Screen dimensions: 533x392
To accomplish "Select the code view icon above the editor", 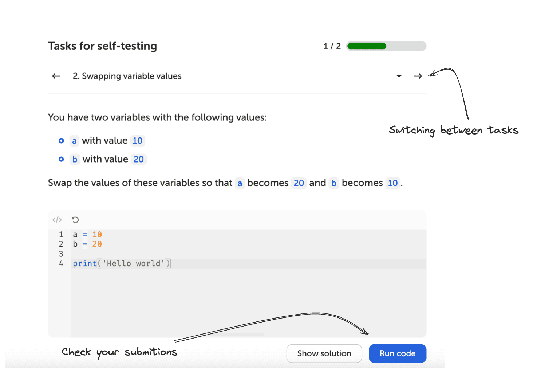I will tap(57, 220).
